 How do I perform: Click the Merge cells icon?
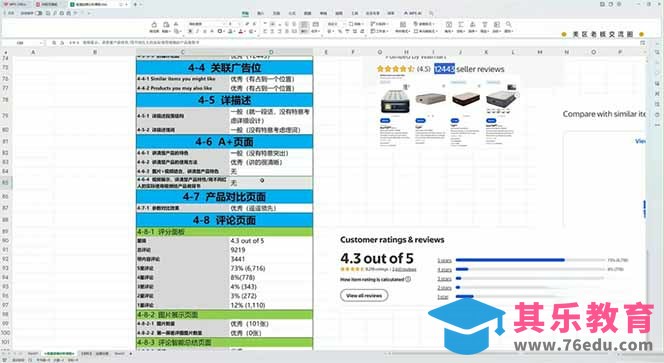(x=315, y=25)
